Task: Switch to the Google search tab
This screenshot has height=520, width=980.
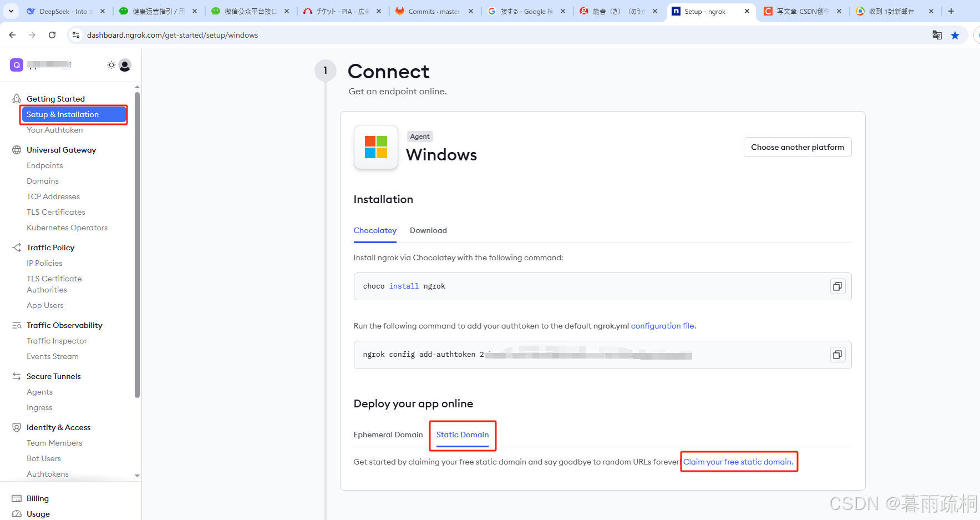Action: pos(526,11)
